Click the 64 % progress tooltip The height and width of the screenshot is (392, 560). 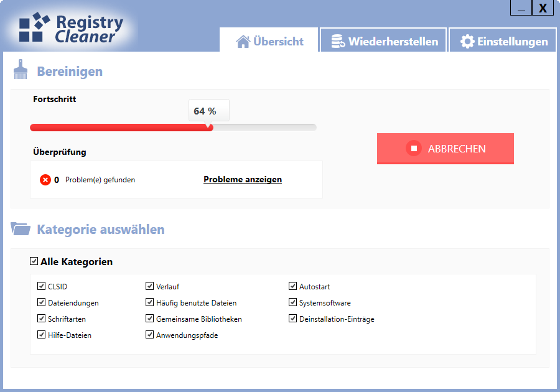pos(208,111)
